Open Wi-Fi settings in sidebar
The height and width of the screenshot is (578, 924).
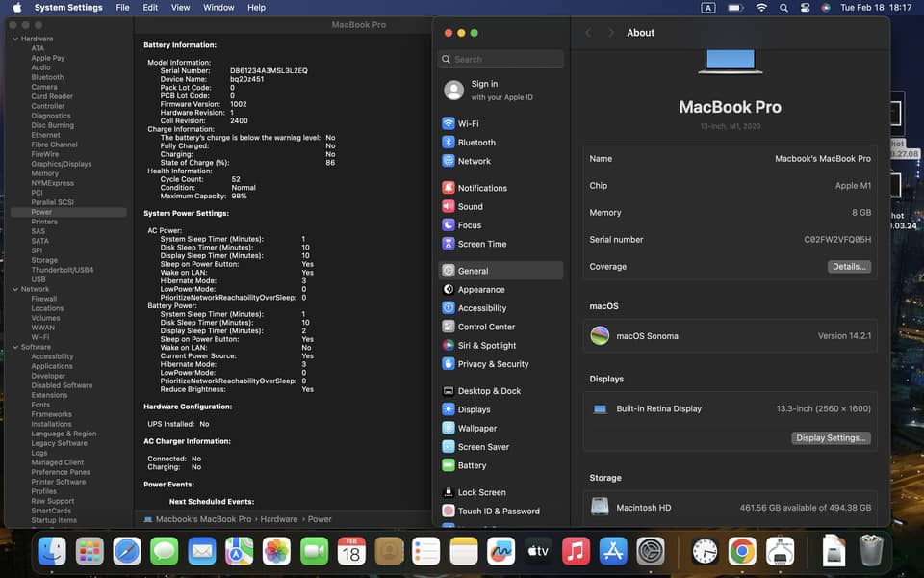468,123
